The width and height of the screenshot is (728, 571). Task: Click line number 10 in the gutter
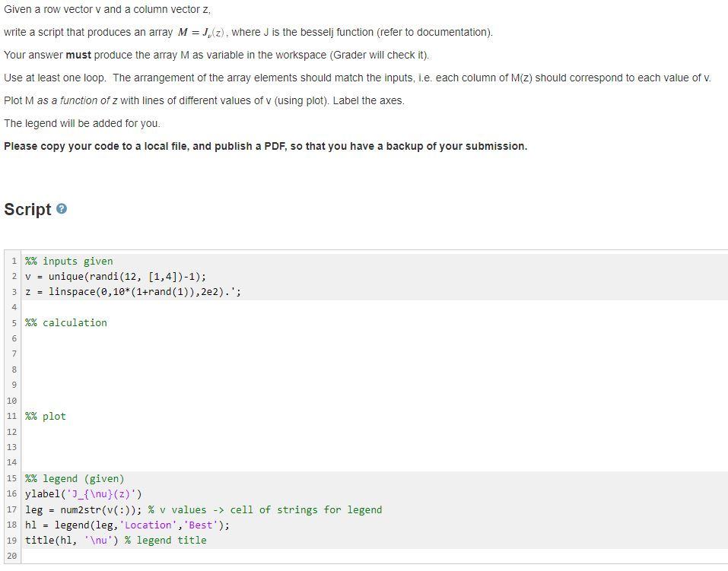[x=11, y=400]
